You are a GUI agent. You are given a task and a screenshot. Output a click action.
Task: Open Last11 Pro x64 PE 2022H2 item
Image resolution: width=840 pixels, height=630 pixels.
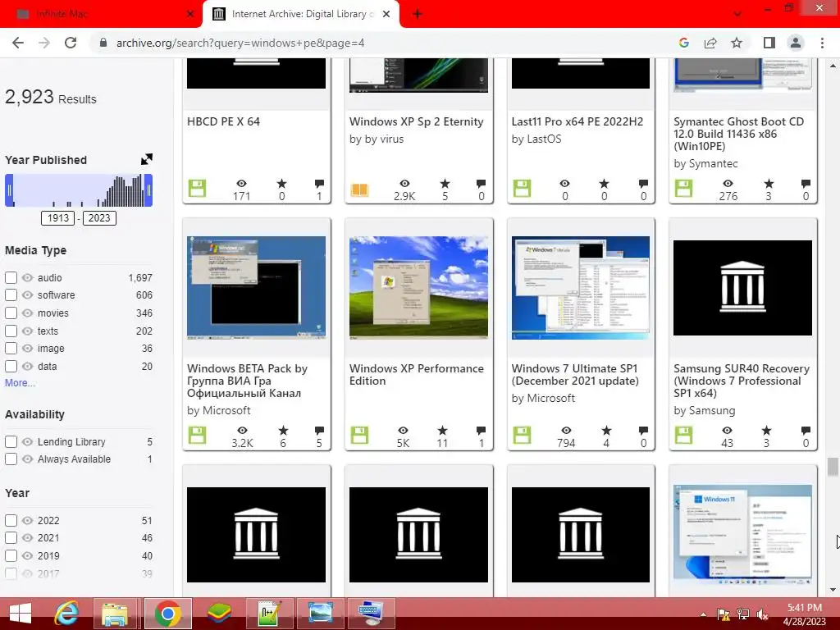tap(577, 121)
